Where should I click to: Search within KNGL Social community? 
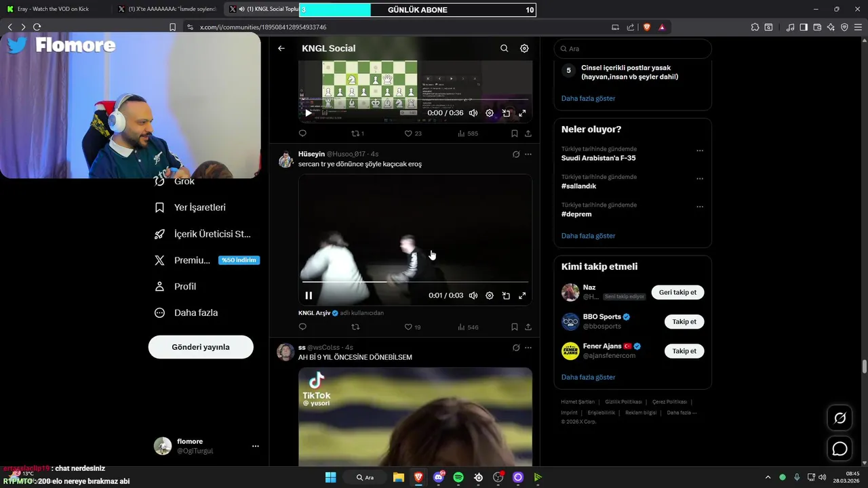[x=504, y=49]
